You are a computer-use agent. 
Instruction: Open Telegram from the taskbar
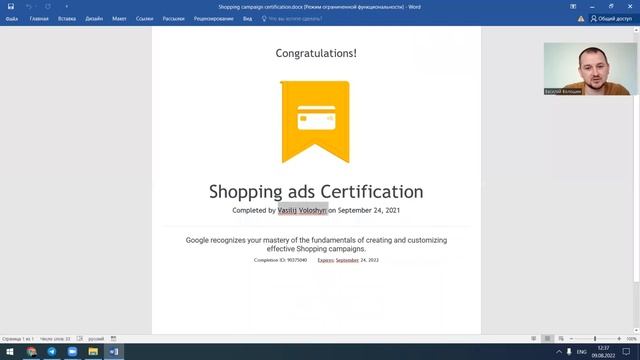click(52, 352)
